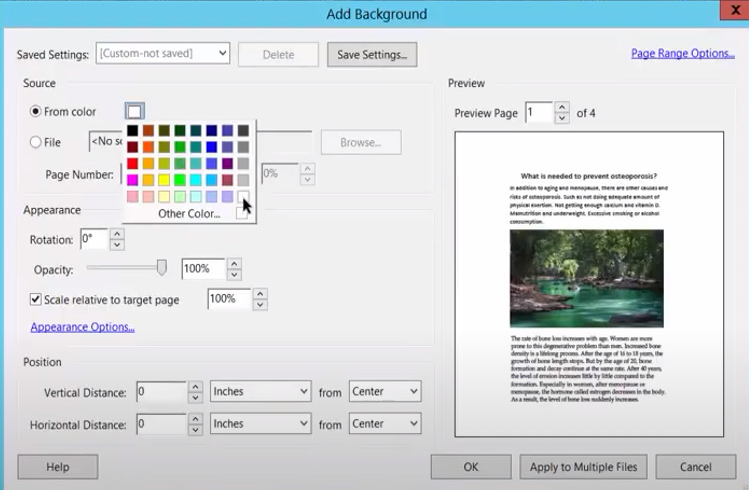Click the scale percentage field
749x490 pixels.
(229, 299)
